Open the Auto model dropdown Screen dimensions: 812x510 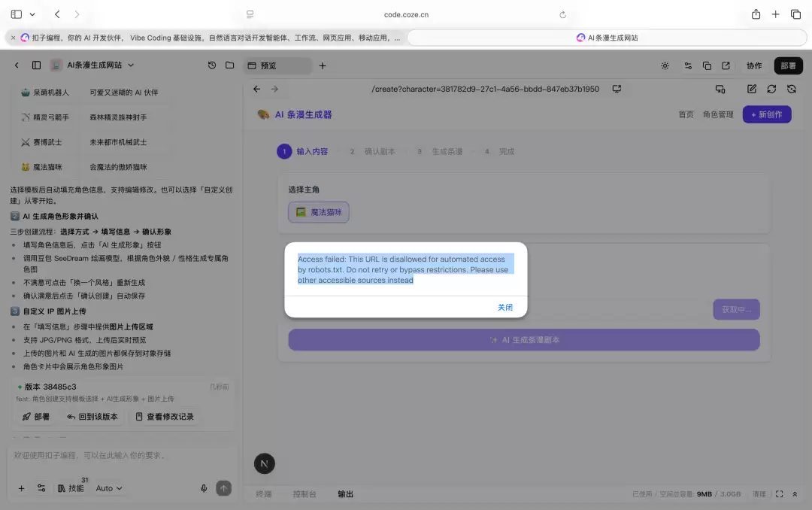109,488
